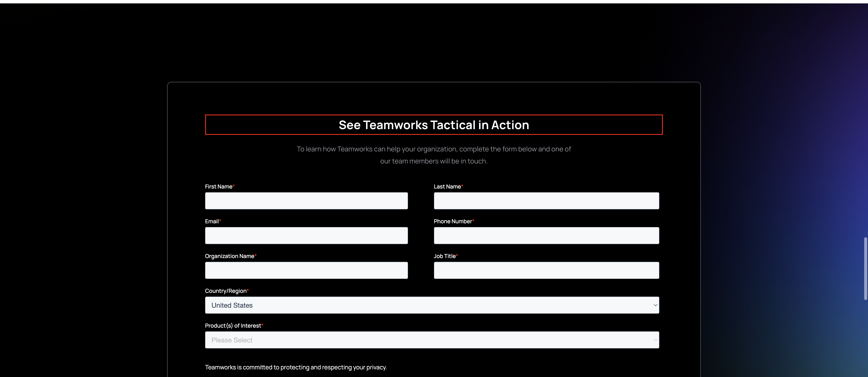The height and width of the screenshot is (377, 868).
Task: Click into the Email input field
Action: point(306,236)
